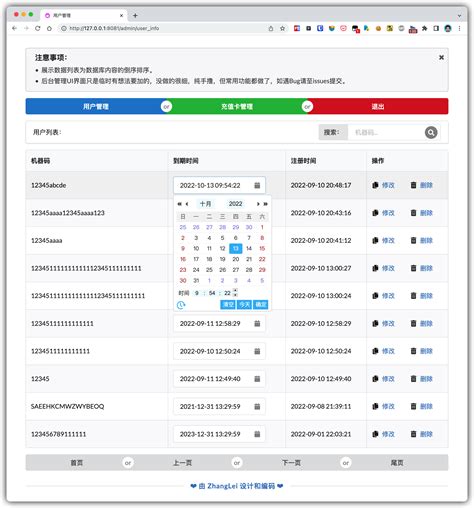
Task: Open a new tab with plus icon
Action: [135, 15]
